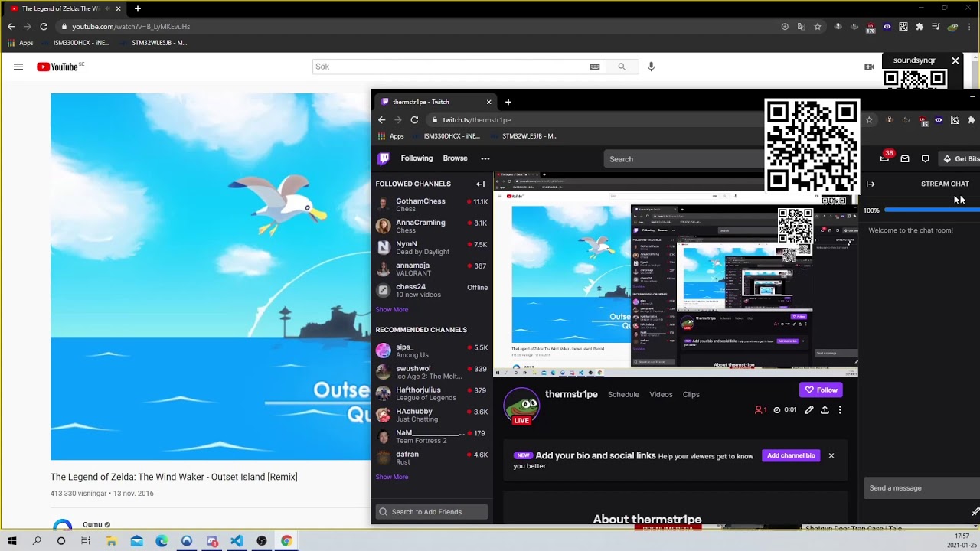Click Add channel bio button
The height and width of the screenshot is (551, 980).
[791, 455]
